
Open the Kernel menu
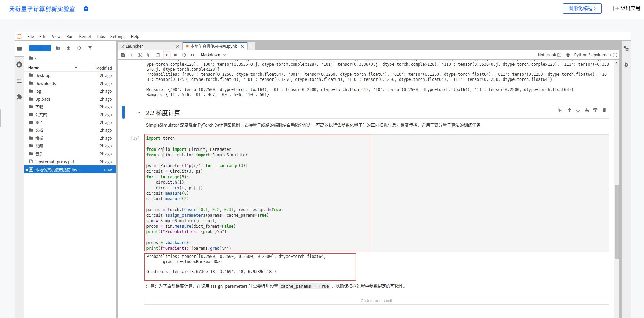coord(85,37)
